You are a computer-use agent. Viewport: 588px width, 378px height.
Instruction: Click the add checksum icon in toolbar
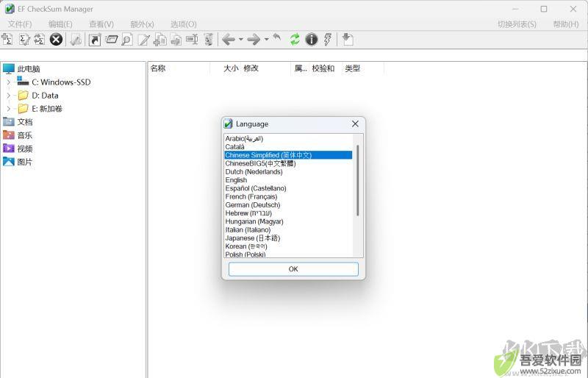click(7, 39)
